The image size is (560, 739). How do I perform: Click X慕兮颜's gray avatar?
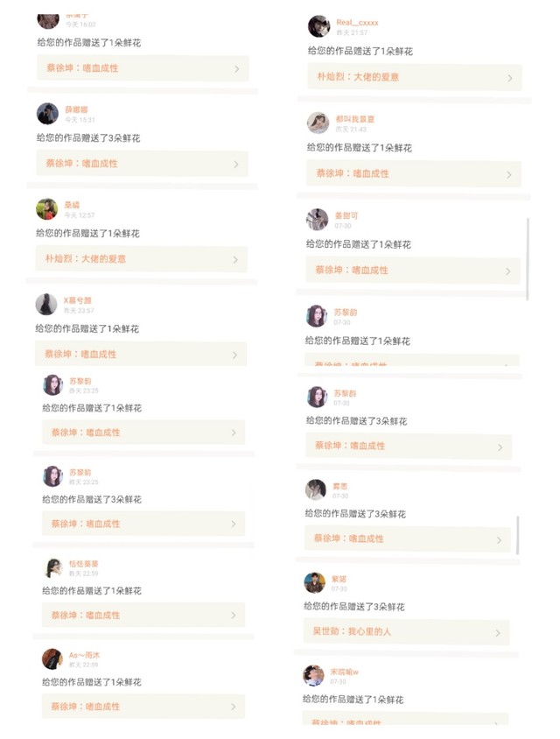point(46,305)
